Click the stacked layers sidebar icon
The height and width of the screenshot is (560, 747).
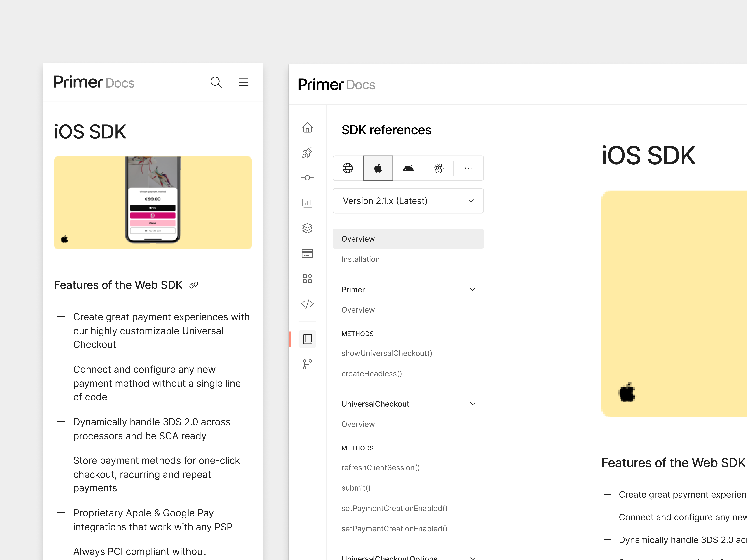click(x=307, y=228)
